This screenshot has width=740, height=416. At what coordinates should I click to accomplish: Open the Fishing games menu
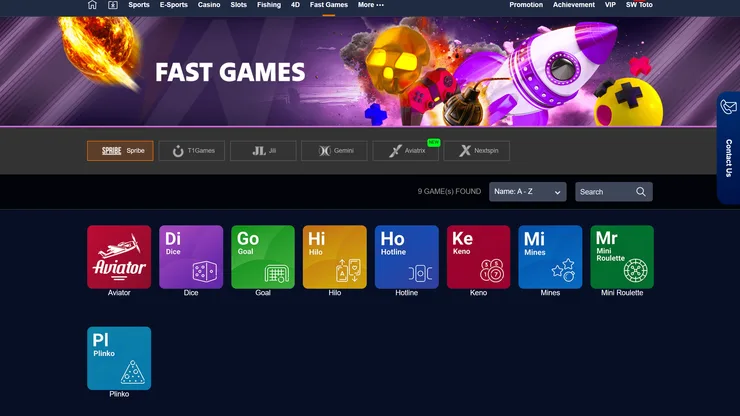[x=269, y=5]
